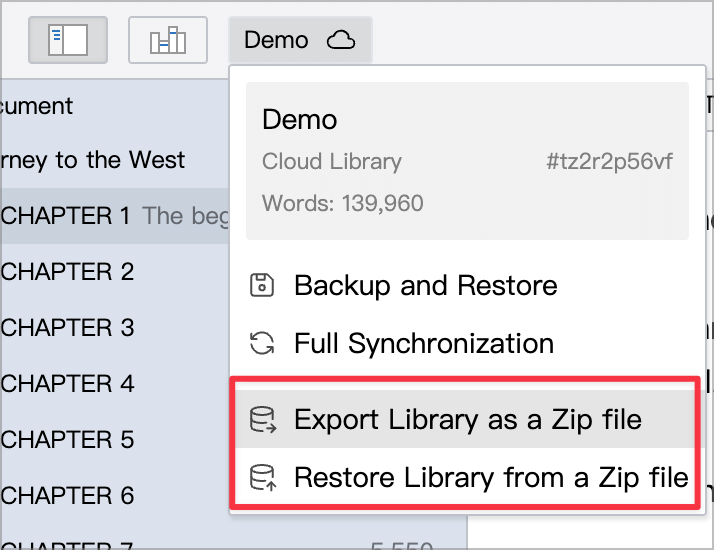Open the library shelf view button
This screenshot has width=714, height=550.
tap(168, 40)
